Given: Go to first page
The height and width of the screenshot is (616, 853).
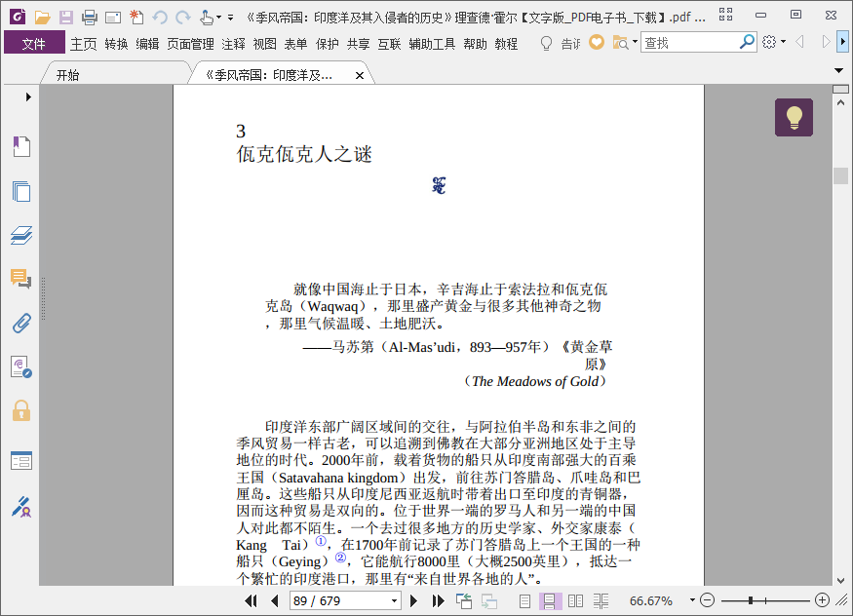Looking at the screenshot, I should point(251,600).
